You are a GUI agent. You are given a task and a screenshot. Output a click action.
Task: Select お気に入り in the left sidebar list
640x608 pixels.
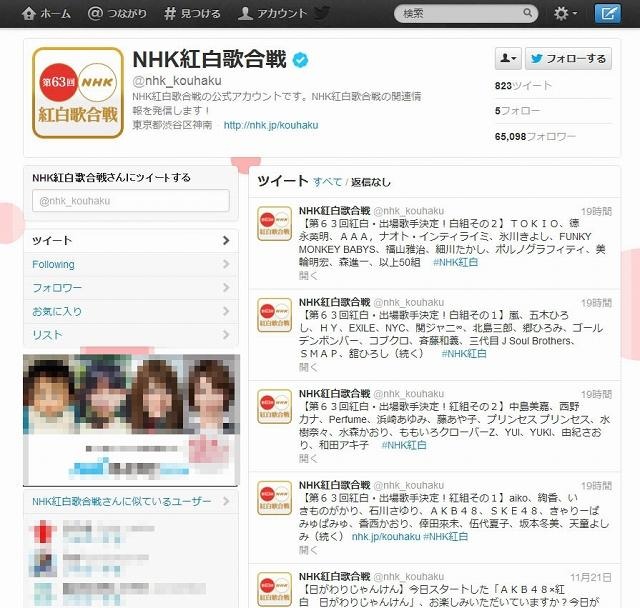click(x=131, y=311)
